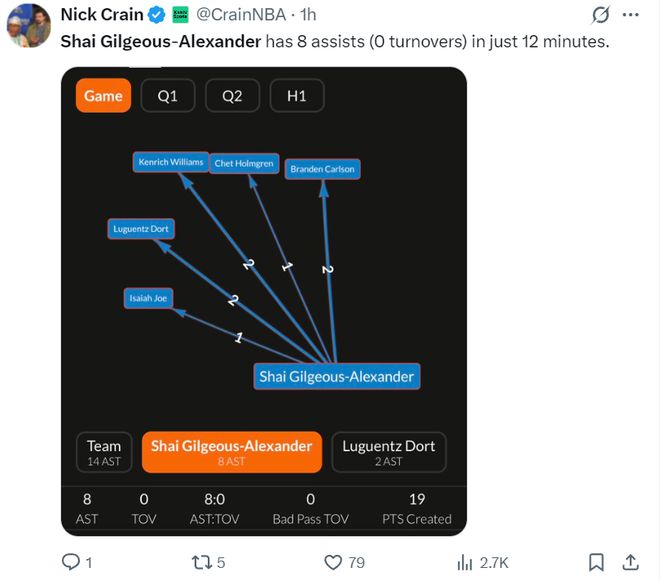660x581 pixels.
Task: Like the post with the heart icon
Action: point(331,562)
